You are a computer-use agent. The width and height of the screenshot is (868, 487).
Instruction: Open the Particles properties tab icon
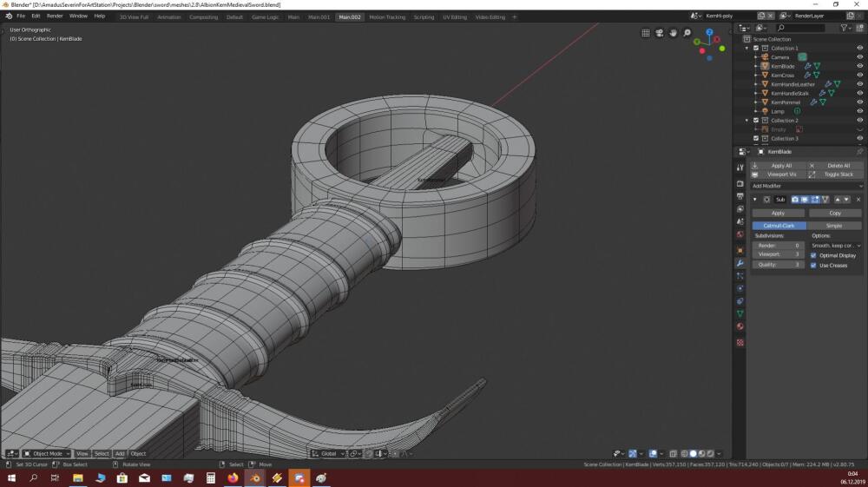coord(740,276)
